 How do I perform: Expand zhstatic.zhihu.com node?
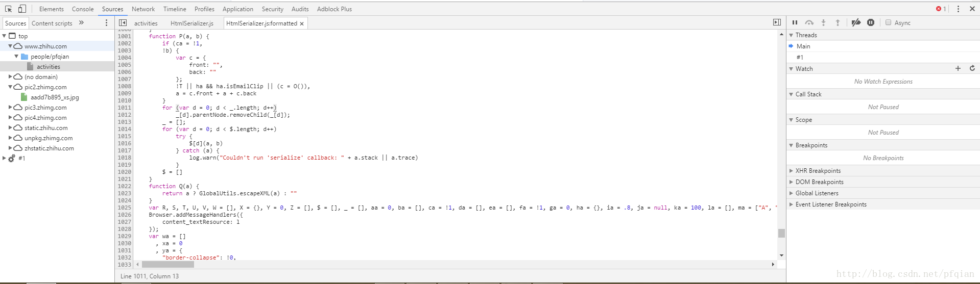(x=10, y=148)
